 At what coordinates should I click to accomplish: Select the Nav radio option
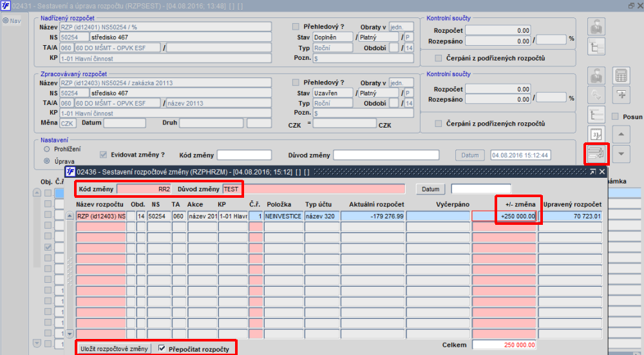pos(6,21)
